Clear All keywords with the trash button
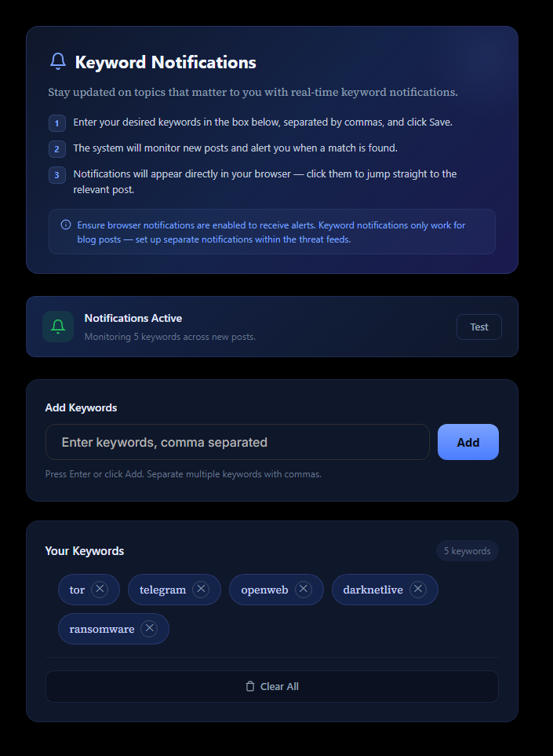This screenshot has height=756, width=553. [x=271, y=686]
